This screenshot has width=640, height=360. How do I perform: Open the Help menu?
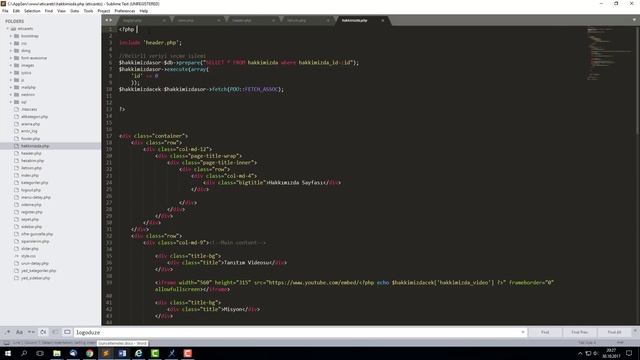click(144, 11)
